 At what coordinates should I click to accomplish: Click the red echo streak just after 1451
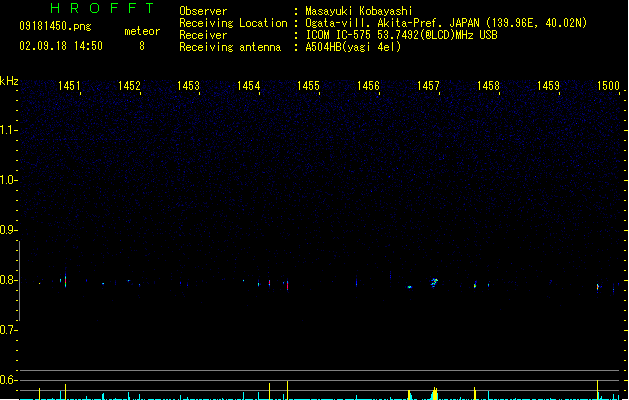tap(65, 280)
